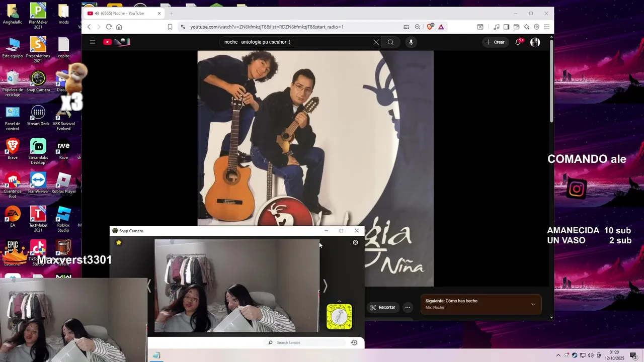Switch to the Noche - YouTube tab
The height and width of the screenshot is (362, 644).
(125, 14)
